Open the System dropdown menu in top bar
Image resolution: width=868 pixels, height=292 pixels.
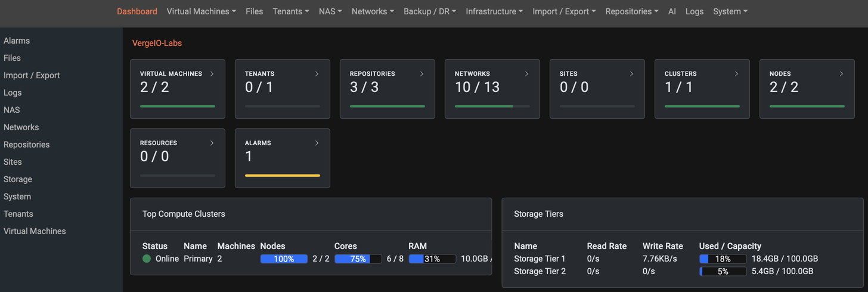coord(730,11)
